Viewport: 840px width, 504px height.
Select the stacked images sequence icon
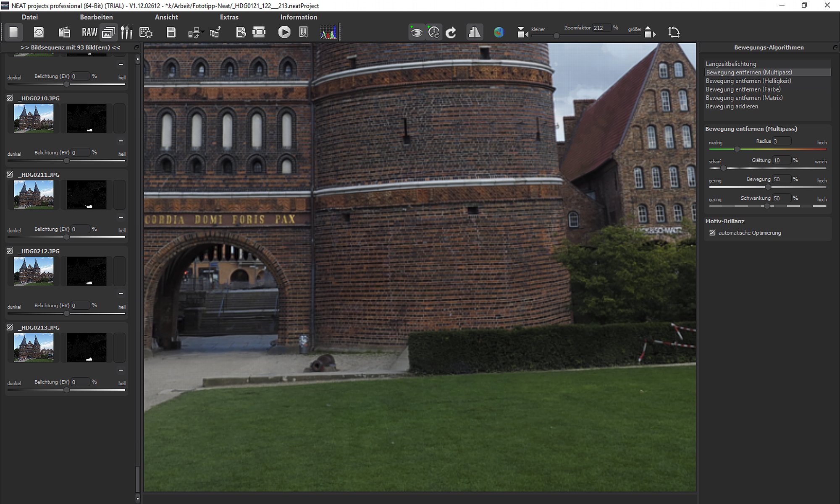(x=108, y=32)
